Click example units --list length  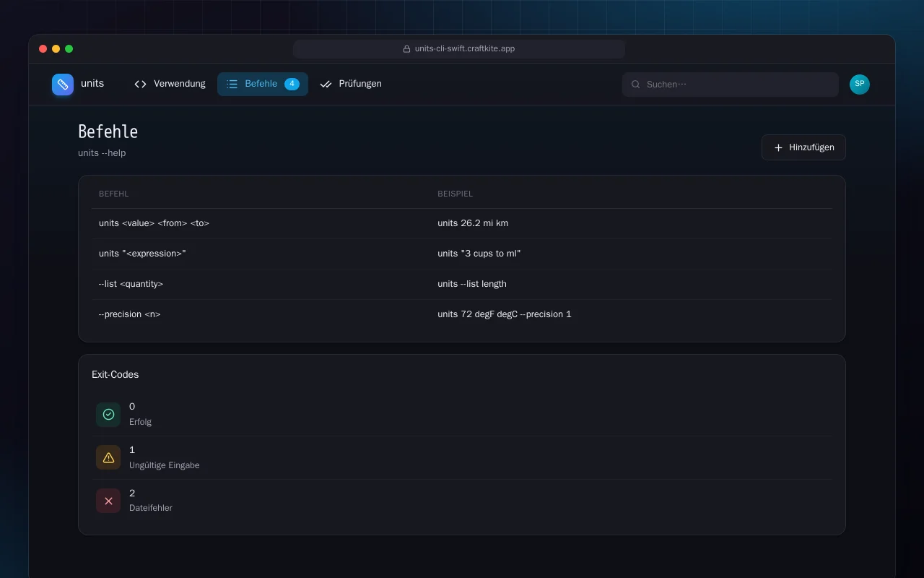pos(472,284)
